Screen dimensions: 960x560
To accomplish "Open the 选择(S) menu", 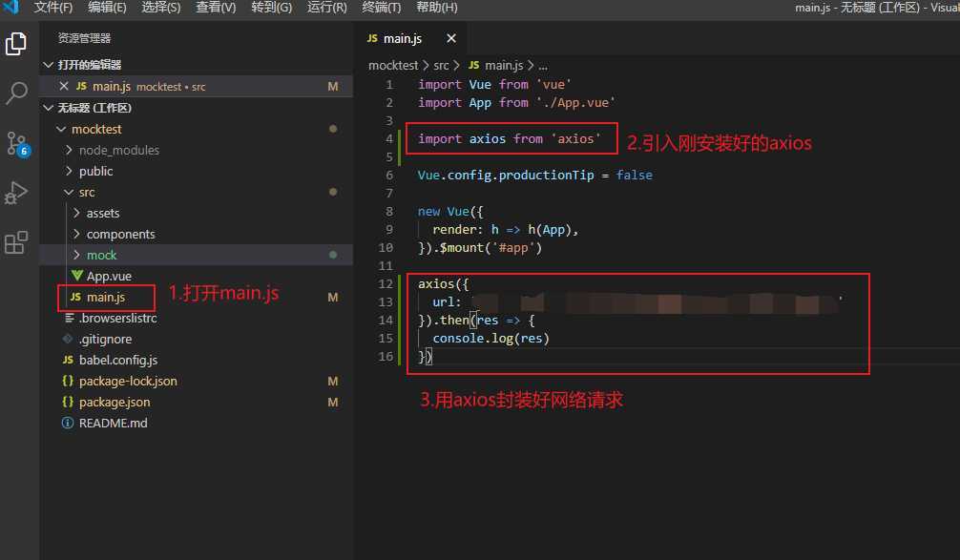I will [x=161, y=8].
